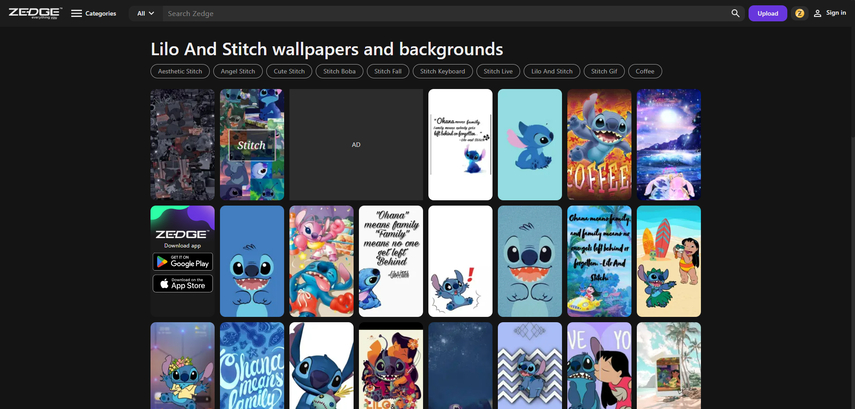This screenshot has height=409, width=855.
Task: Open the Lilo & Stitch poster art wallpaper
Action: point(391,365)
